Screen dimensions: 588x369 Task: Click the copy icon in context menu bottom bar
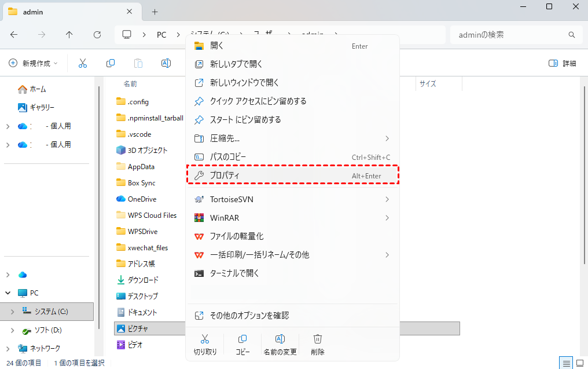(x=242, y=339)
